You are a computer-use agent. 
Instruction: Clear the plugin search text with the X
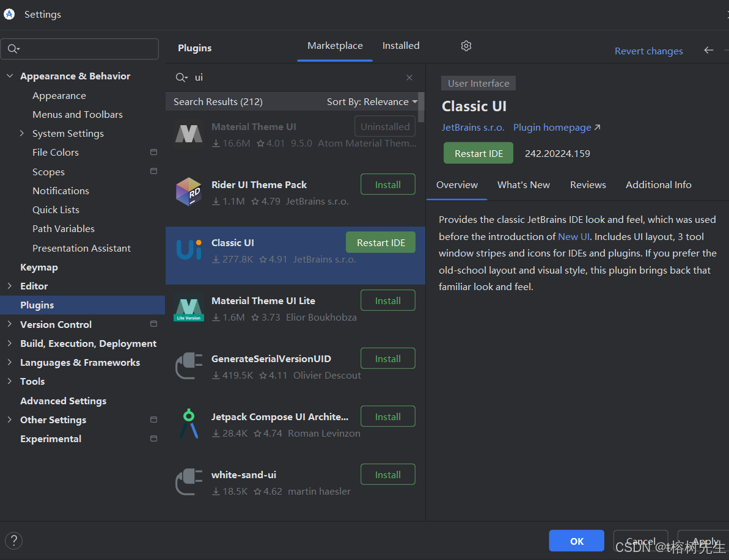409,78
